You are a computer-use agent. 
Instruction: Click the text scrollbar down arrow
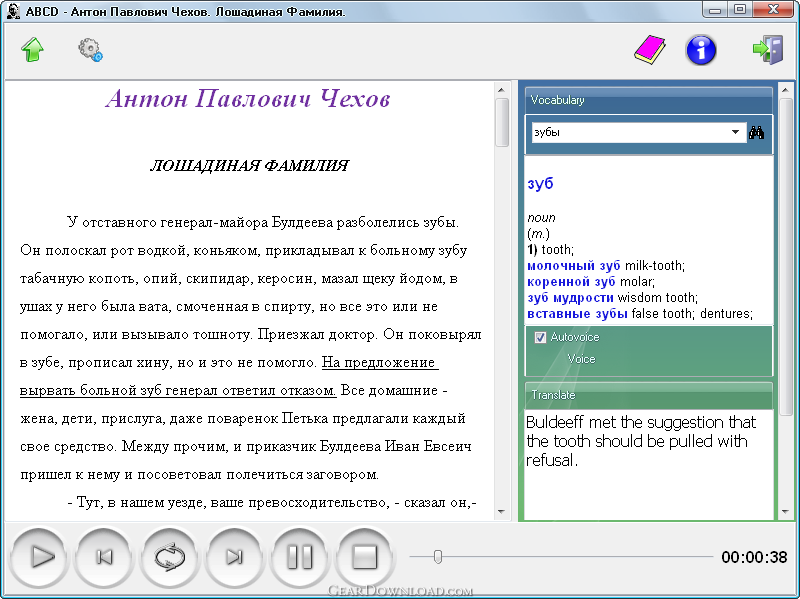tap(501, 511)
